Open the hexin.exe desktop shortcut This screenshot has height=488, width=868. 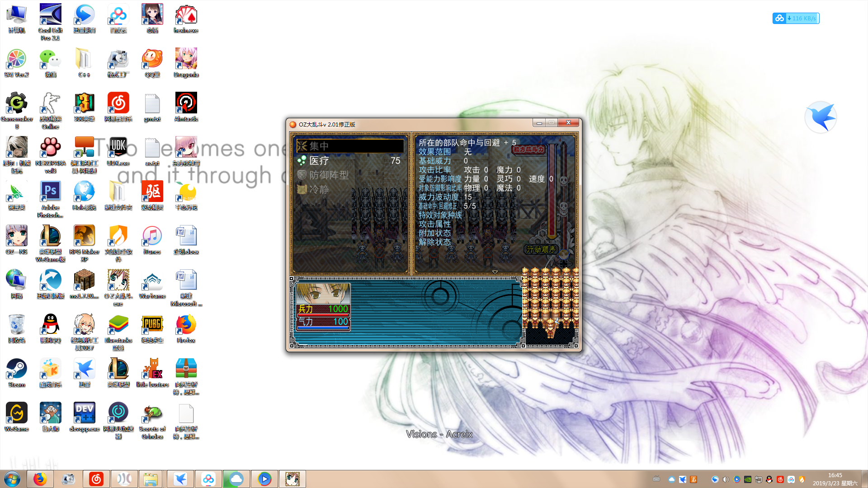click(186, 19)
